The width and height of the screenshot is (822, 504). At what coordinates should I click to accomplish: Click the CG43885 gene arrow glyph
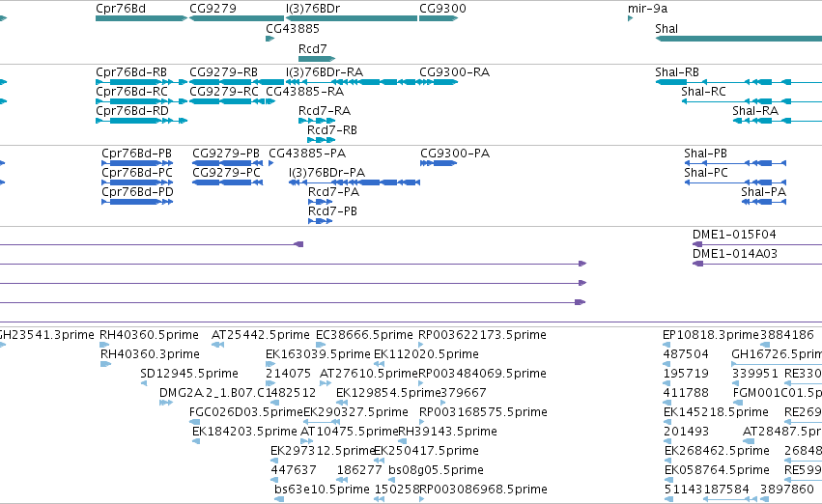[x=270, y=39]
